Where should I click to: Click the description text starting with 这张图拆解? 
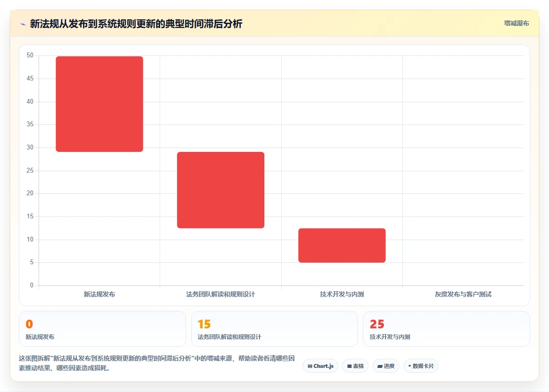157,363
